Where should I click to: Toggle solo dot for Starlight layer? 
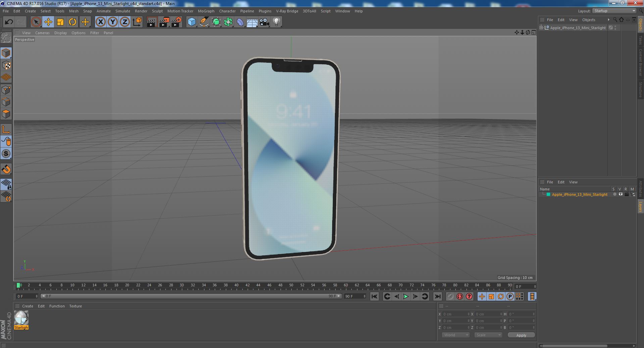point(614,194)
